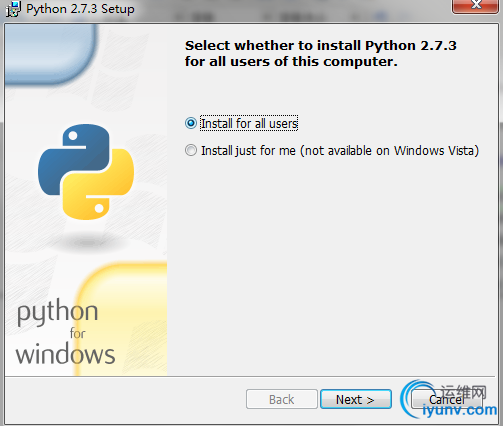The width and height of the screenshot is (503, 426).
Task: Click the installer icon in the title bar
Action: [14, 9]
